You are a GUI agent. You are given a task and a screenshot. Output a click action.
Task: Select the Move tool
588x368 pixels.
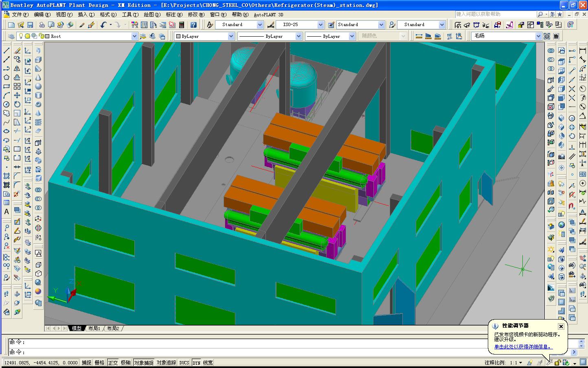point(17,95)
